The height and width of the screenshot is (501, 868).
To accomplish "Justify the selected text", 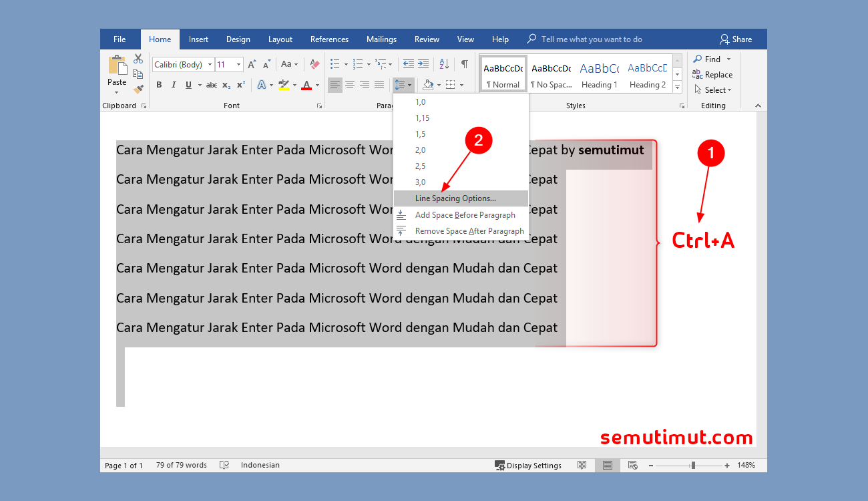I will pos(379,84).
